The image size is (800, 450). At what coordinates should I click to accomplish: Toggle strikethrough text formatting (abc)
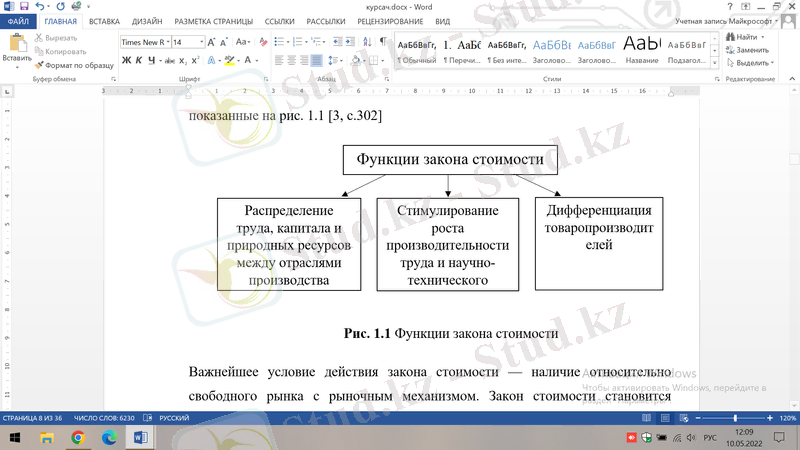(167, 60)
